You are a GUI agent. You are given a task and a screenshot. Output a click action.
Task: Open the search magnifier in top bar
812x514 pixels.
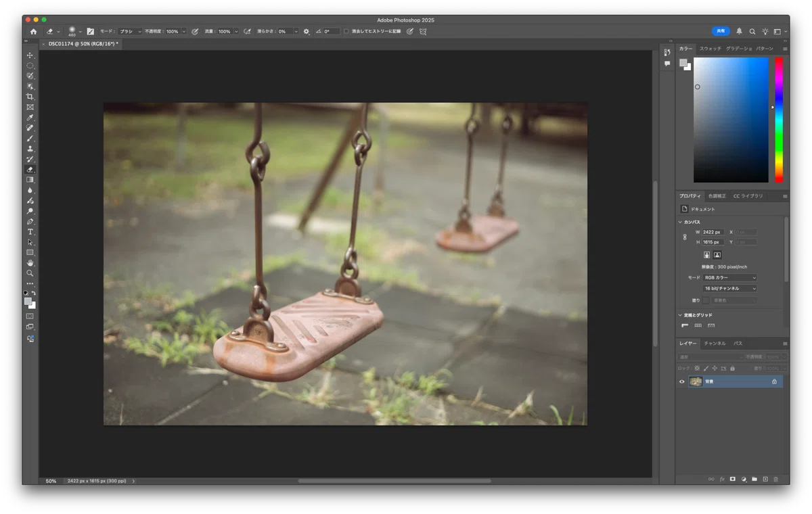click(x=752, y=31)
